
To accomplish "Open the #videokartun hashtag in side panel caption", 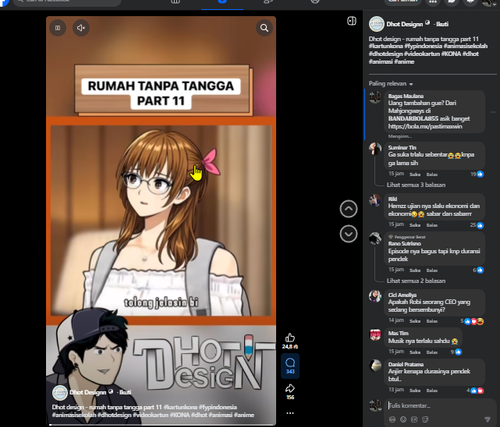I will click(422, 54).
